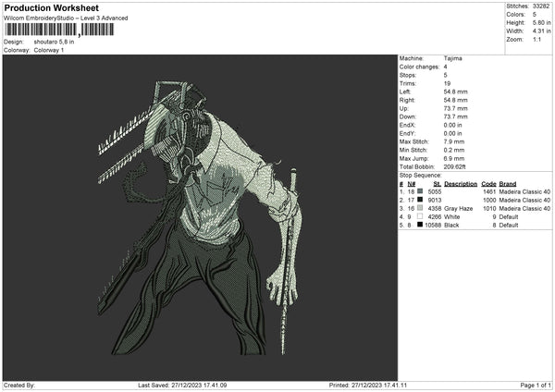Viewport: 555px width, 392px height.
Task: Click the Gray Haze color swatch
Action: (420, 208)
